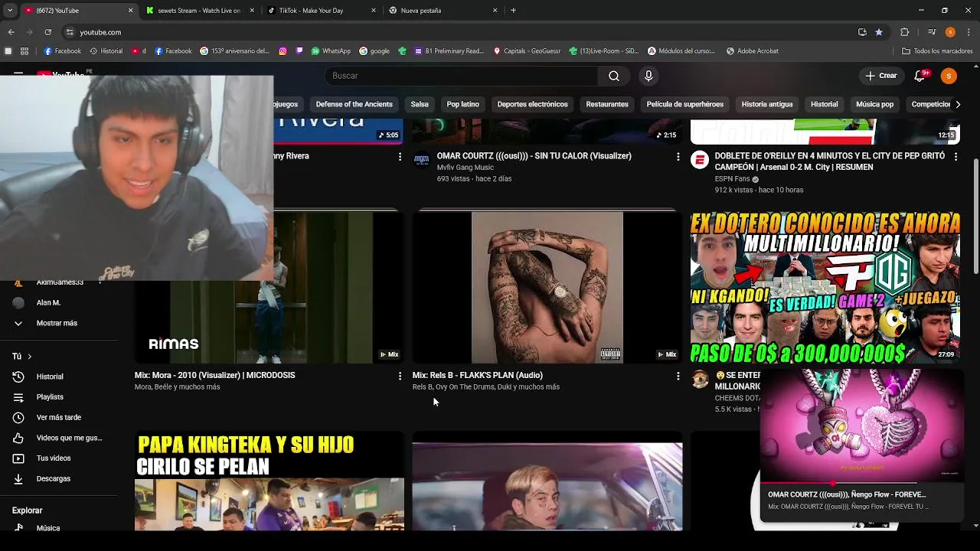
Task: Open options for Mix: Rels B - FLAKK'S PLAN
Action: point(678,376)
